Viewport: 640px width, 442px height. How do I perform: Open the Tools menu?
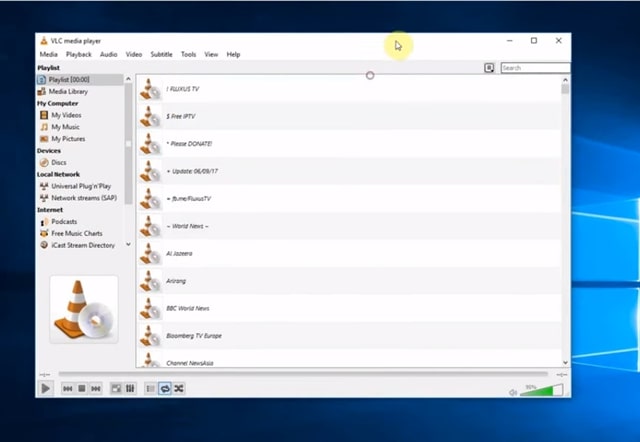click(189, 54)
